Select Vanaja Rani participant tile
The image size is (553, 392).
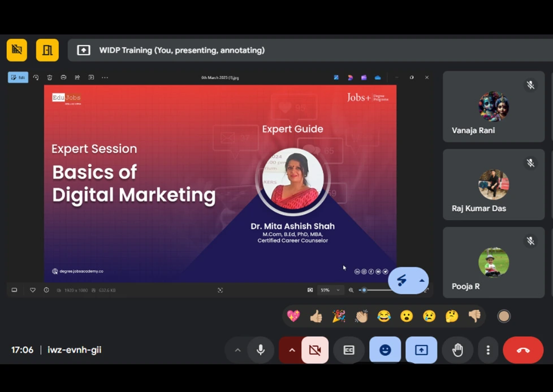[494, 107]
